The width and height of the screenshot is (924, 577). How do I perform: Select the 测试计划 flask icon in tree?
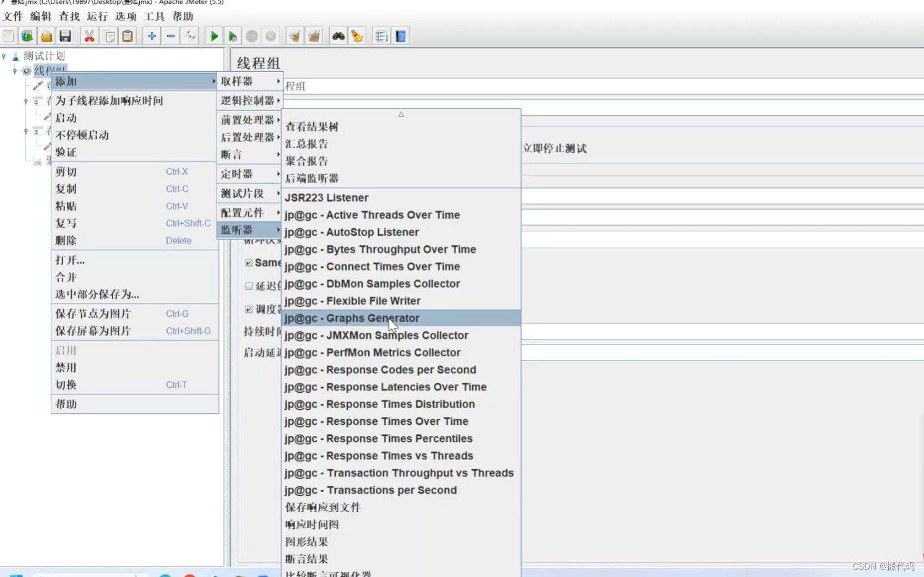pyautogui.click(x=15, y=56)
